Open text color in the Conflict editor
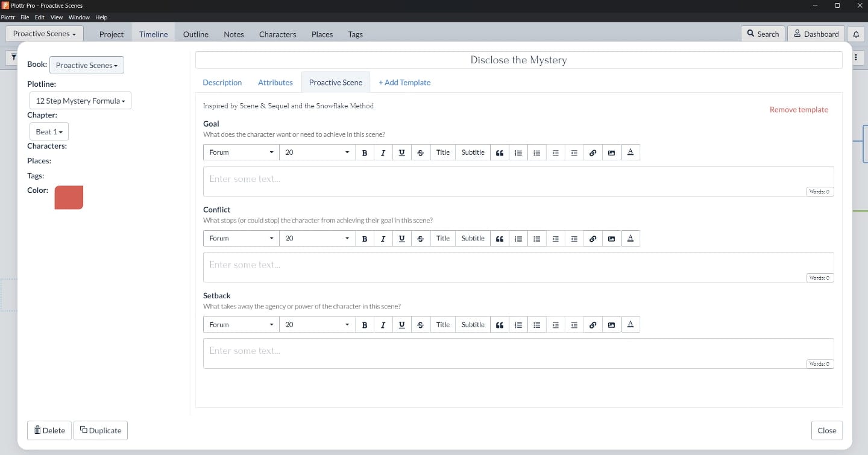The height and width of the screenshot is (455, 868). [631, 239]
